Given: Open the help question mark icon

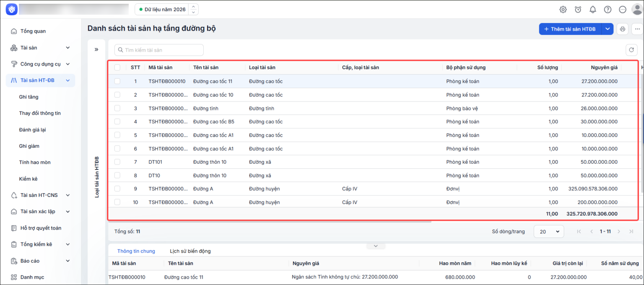Looking at the screenshot, I should [x=608, y=9].
